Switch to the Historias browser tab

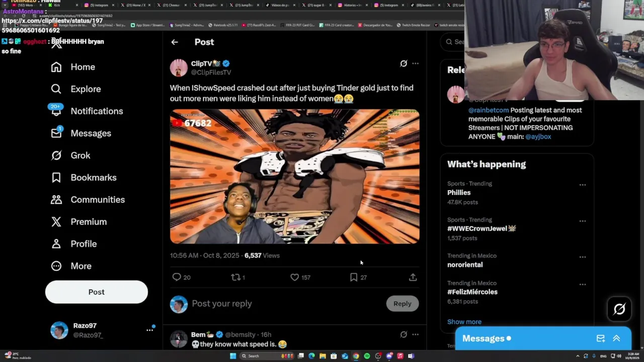click(352, 5)
